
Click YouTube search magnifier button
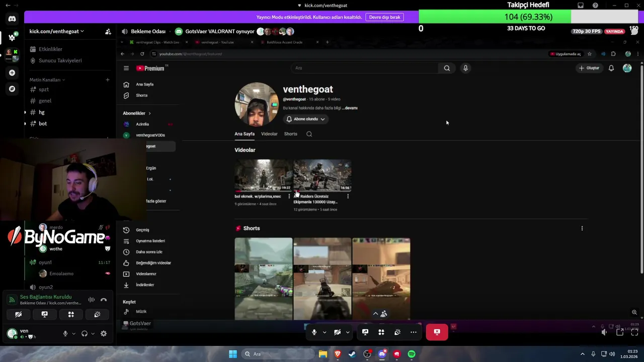pos(447,68)
